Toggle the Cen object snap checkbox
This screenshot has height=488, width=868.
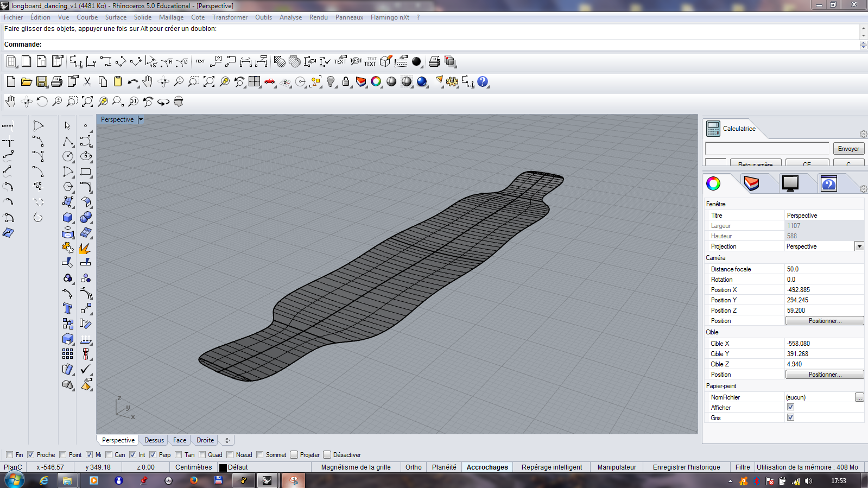[109, 455]
